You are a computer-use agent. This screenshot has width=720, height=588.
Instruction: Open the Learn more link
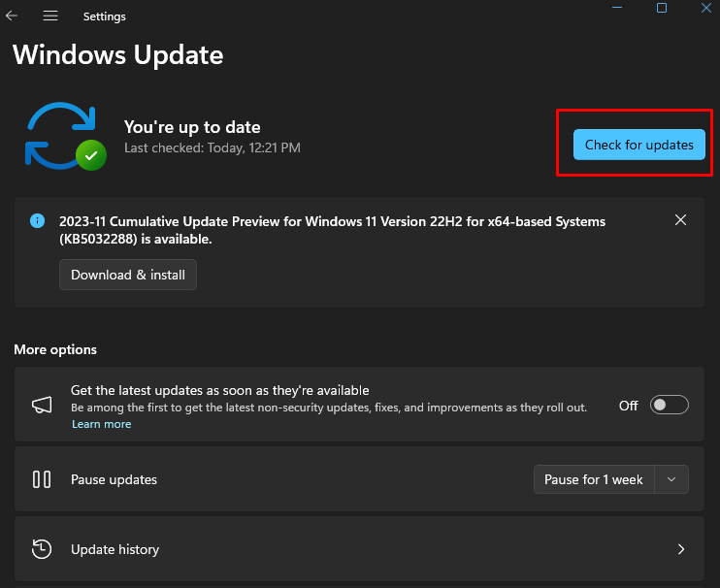point(101,424)
